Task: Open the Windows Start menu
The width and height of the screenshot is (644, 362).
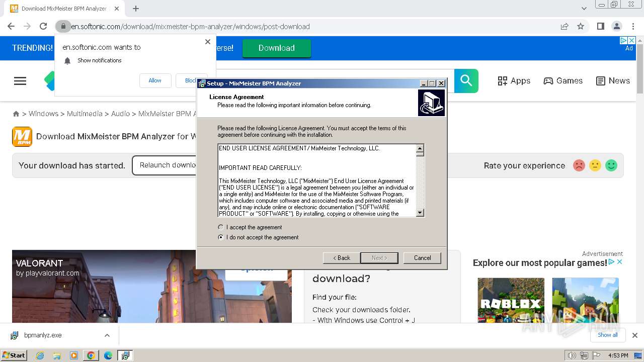Action: pyautogui.click(x=14, y=355)
